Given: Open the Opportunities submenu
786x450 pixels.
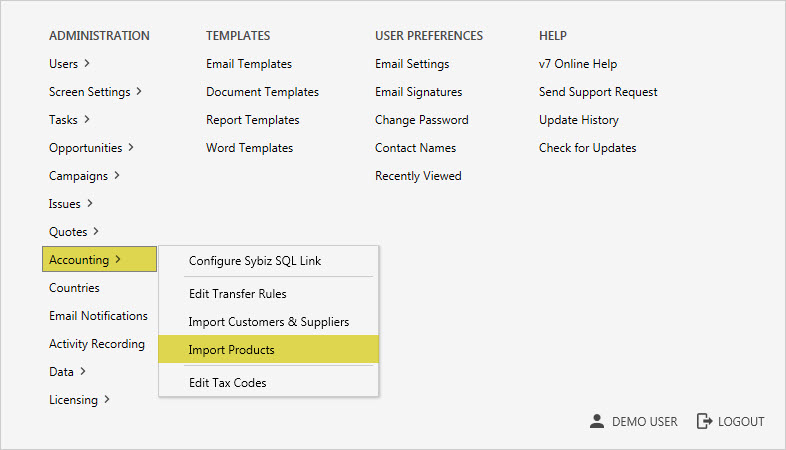Looking at the screenshot, I should [91, 148].
